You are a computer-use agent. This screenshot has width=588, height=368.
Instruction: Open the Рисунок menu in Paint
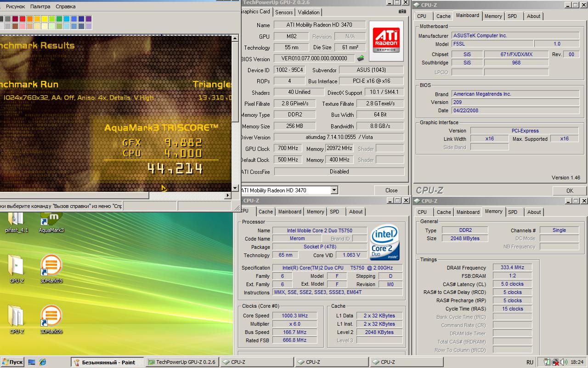16,6
